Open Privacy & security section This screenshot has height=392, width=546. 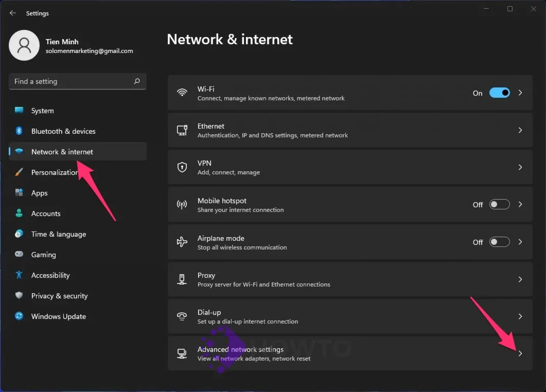point(59,296)
